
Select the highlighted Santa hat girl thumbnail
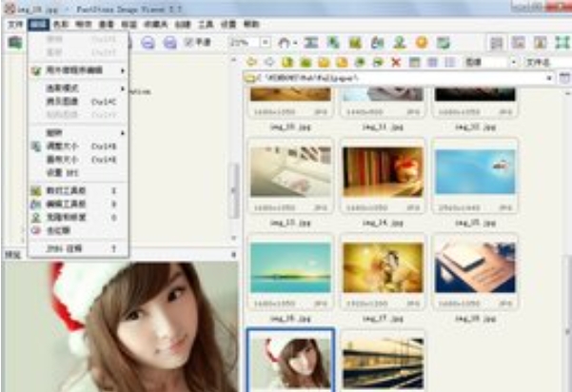(290, 360)
